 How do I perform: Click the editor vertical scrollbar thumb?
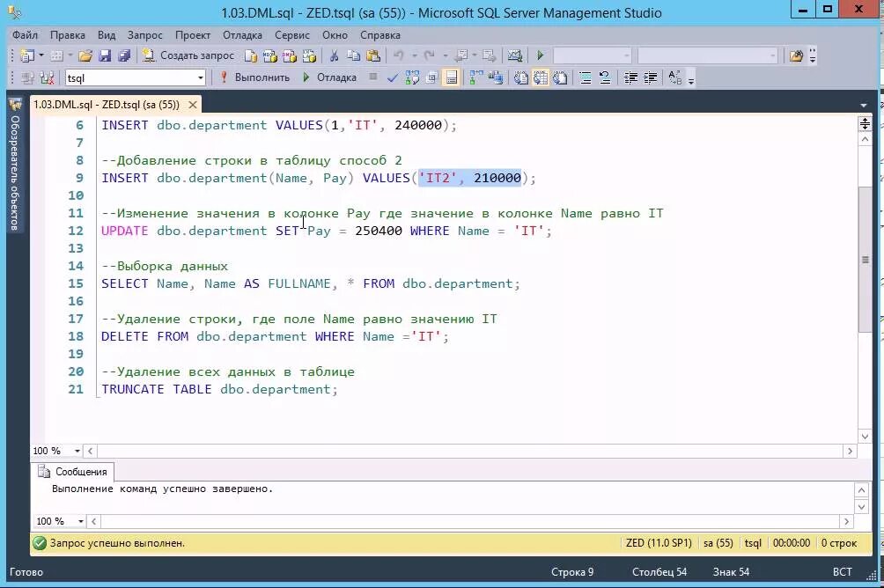click(865, 260)
